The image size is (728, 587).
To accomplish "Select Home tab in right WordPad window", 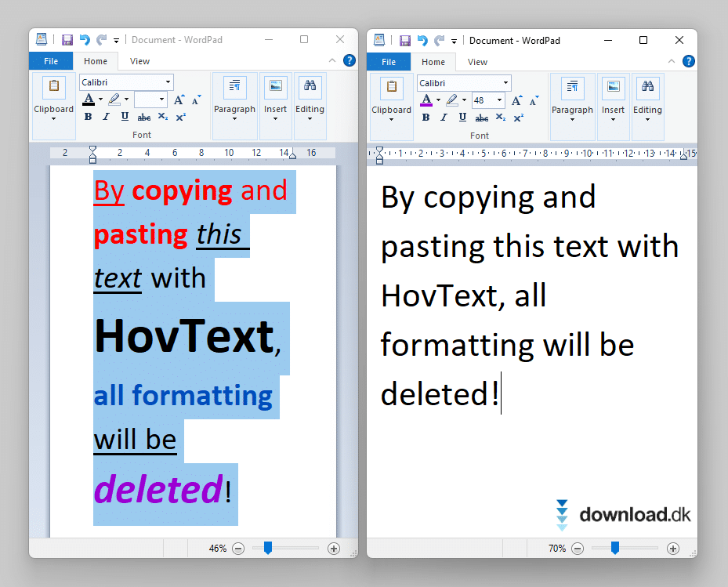I will (x=433, y=62).
